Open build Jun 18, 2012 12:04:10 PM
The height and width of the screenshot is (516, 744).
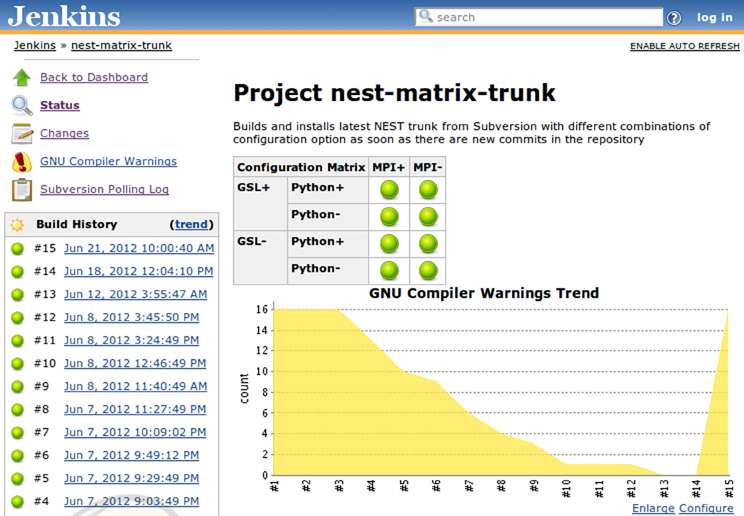coord(139,271)
